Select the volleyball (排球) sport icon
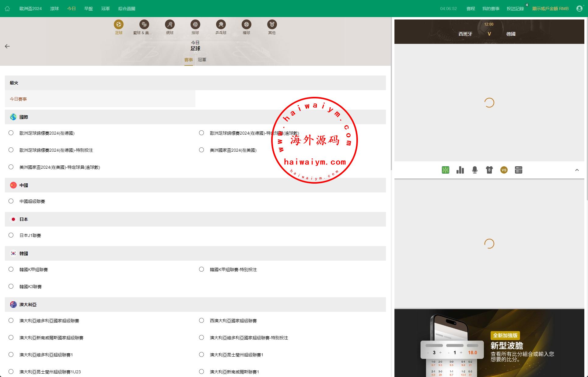588x377 pixels. click(x=195, y=24)
